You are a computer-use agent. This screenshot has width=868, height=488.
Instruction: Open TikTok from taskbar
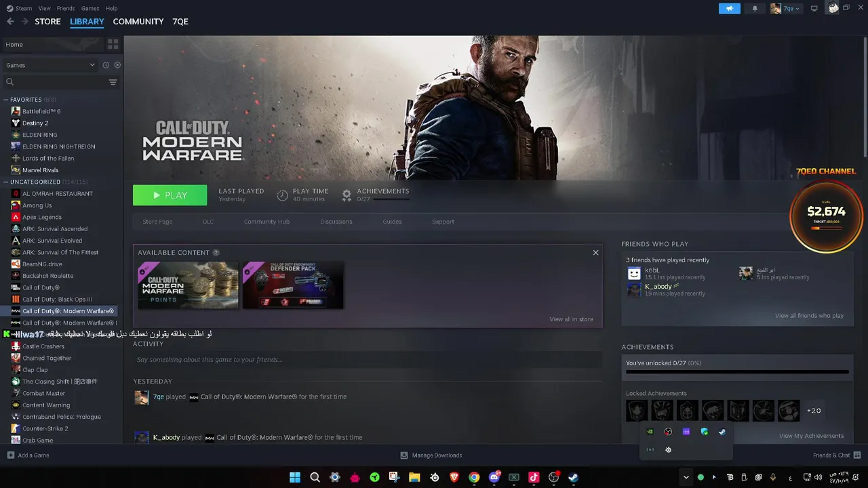click(534, 477)
